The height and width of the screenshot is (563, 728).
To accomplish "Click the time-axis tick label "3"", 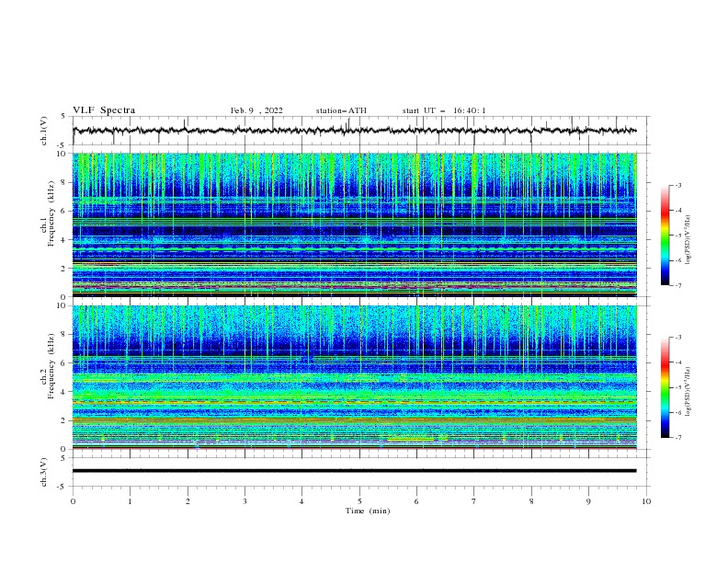I will pos(245,501).
